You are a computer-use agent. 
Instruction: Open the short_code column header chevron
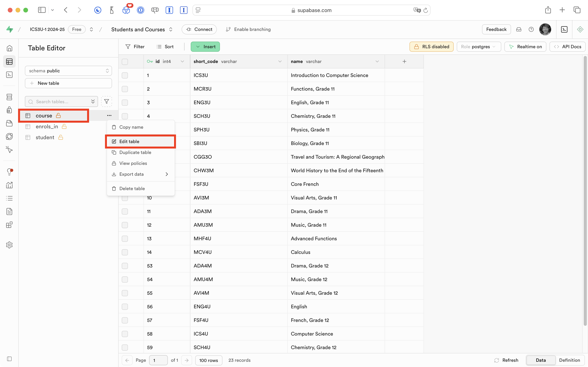(x=280, y=61)
